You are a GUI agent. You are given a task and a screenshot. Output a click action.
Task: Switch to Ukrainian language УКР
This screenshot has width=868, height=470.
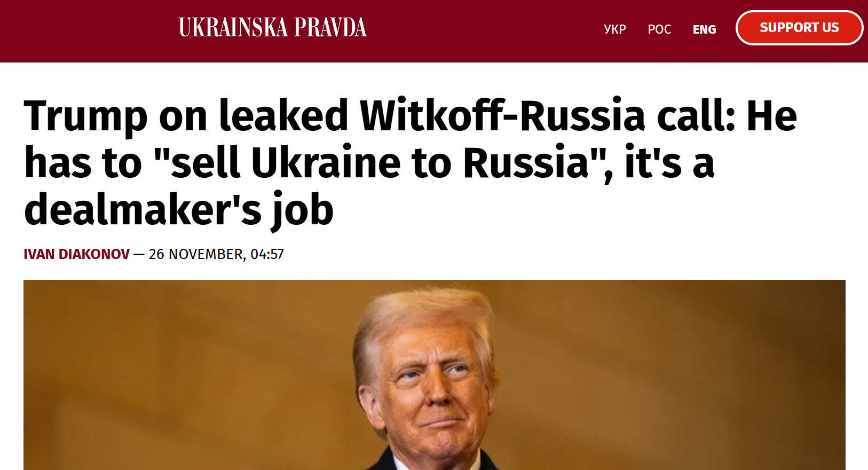click(x=614, y=29)
